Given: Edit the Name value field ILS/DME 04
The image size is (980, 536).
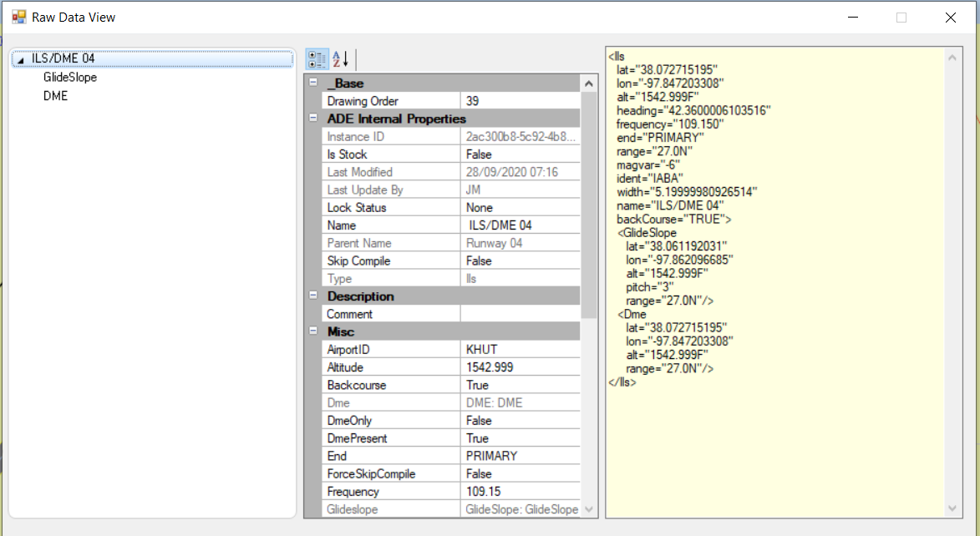Looking at the screenshot, I should pos(520,225).
